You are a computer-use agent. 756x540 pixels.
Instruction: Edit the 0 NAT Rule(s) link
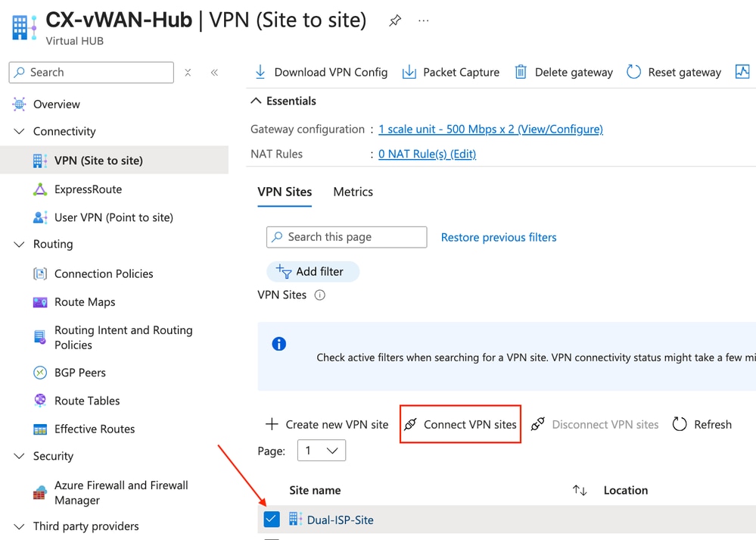(427, 154)
